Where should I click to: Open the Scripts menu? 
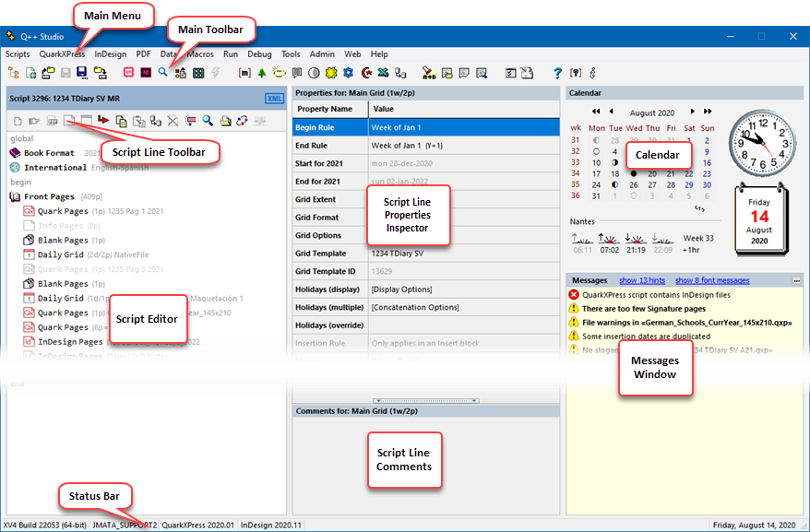(x=18, y=53)
